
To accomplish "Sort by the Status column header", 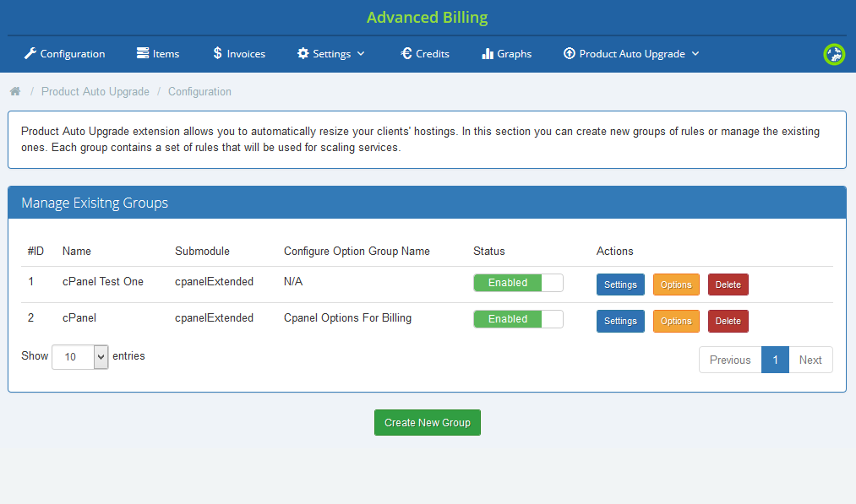I will 488,251.
